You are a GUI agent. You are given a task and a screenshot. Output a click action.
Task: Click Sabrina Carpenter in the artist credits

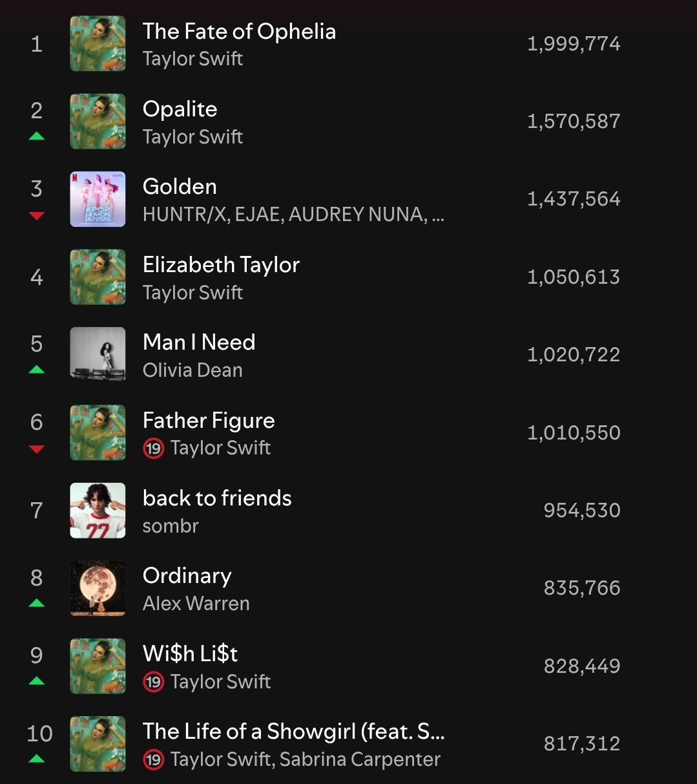pyautogui.click(x=360, y=759)
